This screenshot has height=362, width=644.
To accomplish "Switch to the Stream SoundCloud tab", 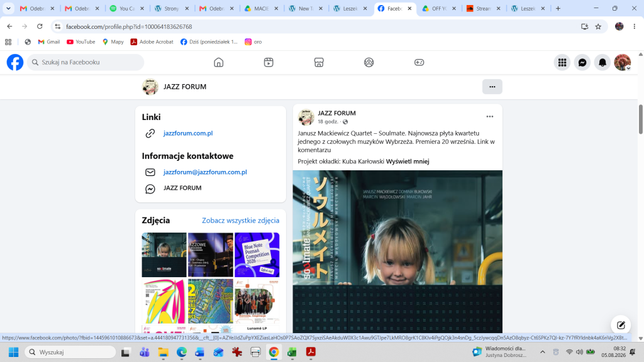I will [x=483, y=8].
